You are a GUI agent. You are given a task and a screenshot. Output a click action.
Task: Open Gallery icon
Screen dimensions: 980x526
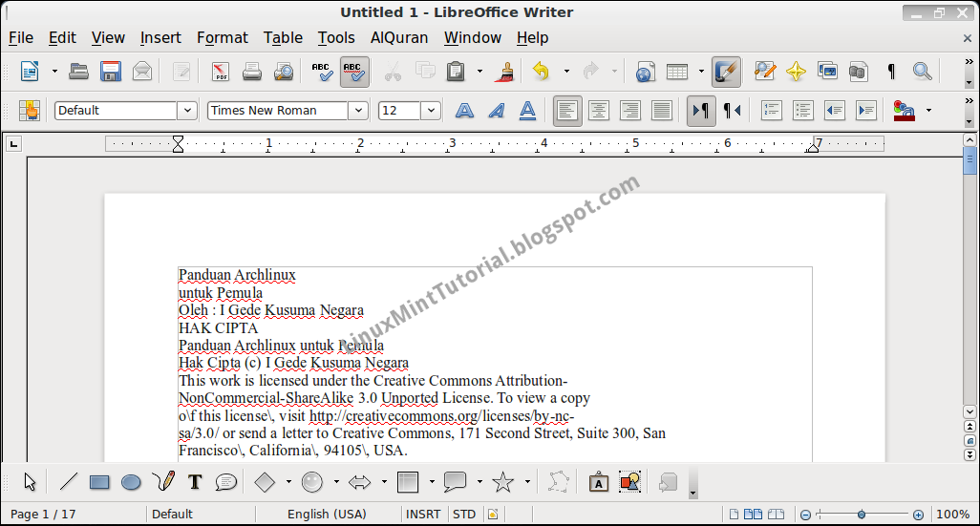pyautogui.click(x=827, y=72)
